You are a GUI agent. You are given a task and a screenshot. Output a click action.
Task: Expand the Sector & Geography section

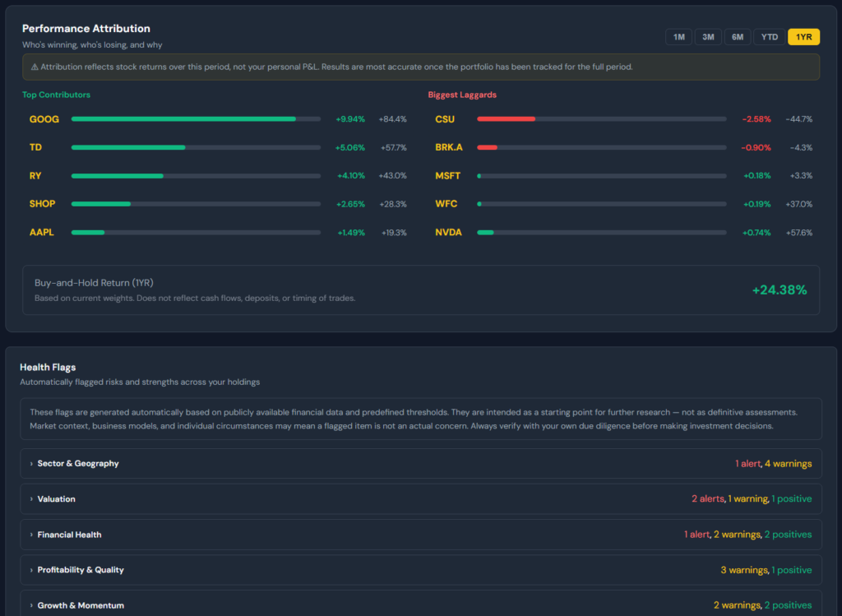click(x=77, y=463)
